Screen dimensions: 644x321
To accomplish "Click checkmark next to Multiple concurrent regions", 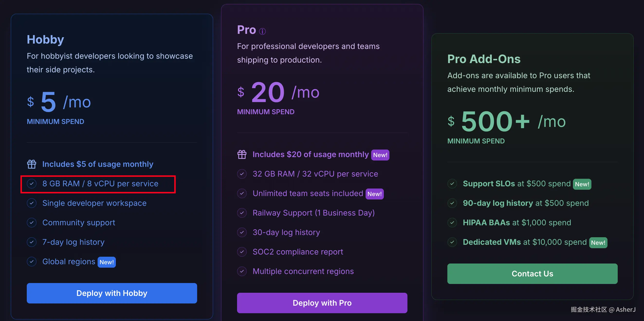I will (242, 272).
